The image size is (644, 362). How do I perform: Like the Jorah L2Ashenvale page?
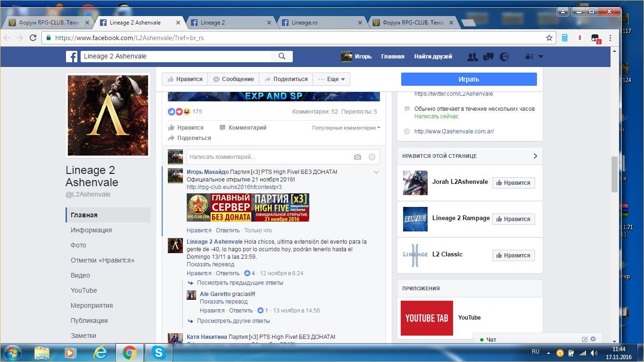click(513, 183)
